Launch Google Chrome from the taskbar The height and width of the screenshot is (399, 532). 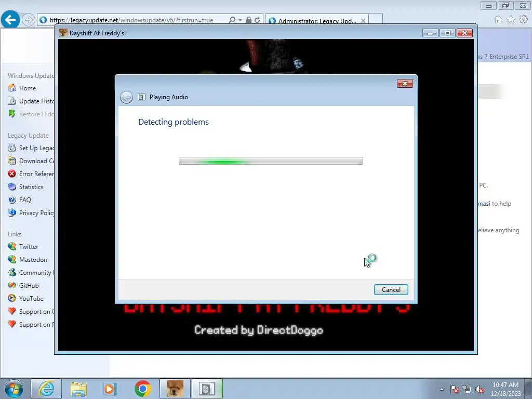coord(142,389)
